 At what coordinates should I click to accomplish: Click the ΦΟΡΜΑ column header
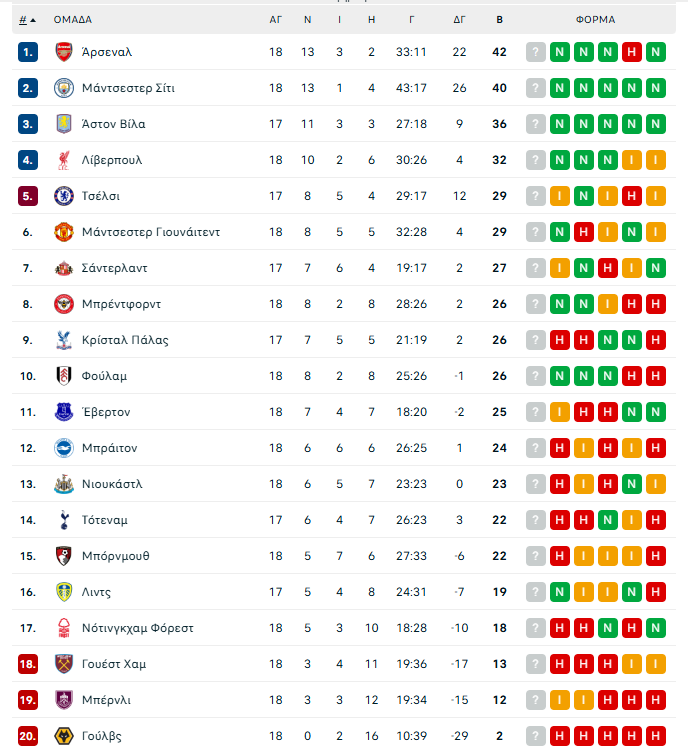coord(595,19)
